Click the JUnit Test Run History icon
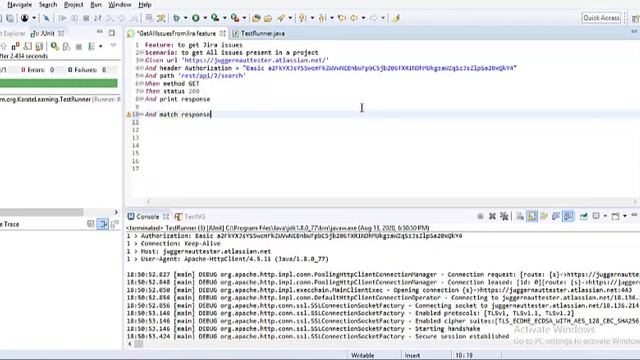 [x=91, y=47]
